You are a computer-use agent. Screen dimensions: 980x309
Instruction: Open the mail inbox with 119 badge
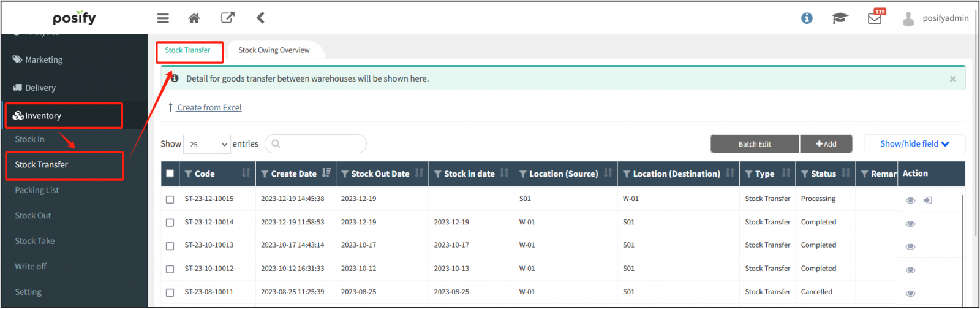click(875, 18)
